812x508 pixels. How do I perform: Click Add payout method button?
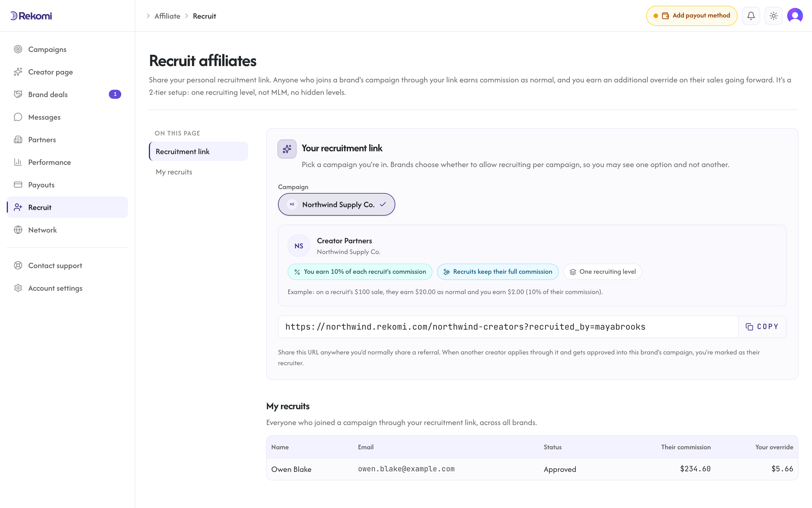(692, 16)
